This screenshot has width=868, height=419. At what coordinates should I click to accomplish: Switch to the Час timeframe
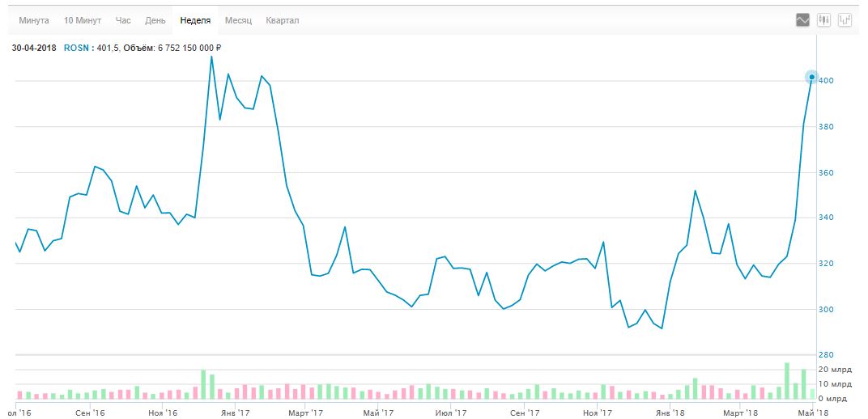pos(123,20)
